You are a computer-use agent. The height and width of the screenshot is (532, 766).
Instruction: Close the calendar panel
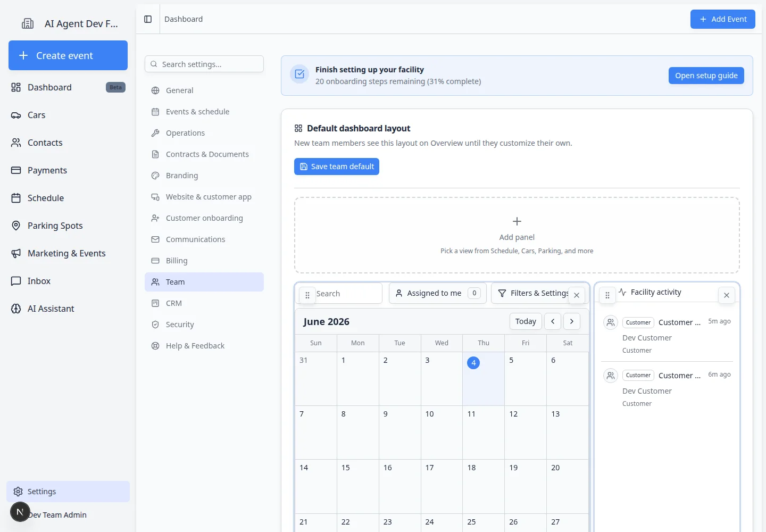coord(577,295)
